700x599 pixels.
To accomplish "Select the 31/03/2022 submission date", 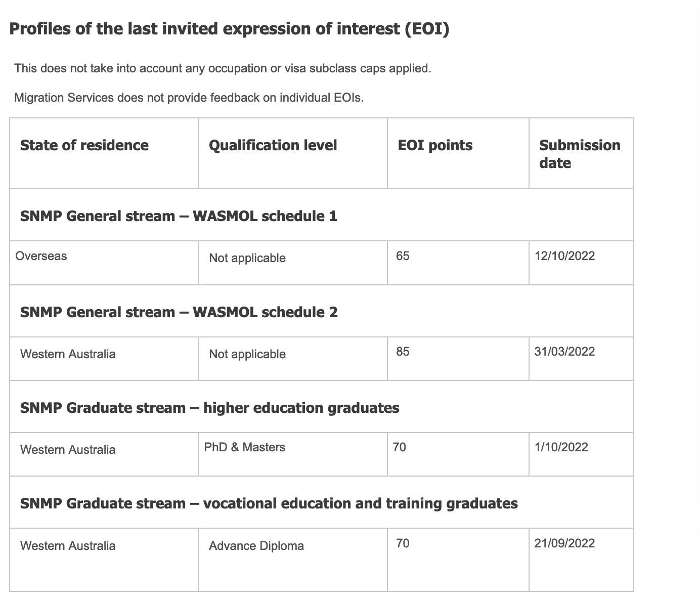I will coord(564,352).
